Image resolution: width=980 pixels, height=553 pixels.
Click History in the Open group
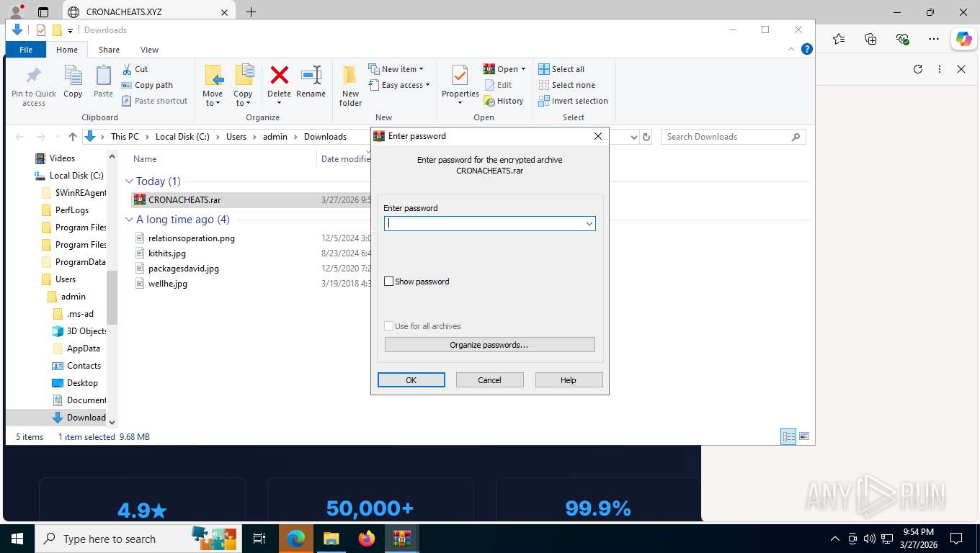click(x=504, y=101)
